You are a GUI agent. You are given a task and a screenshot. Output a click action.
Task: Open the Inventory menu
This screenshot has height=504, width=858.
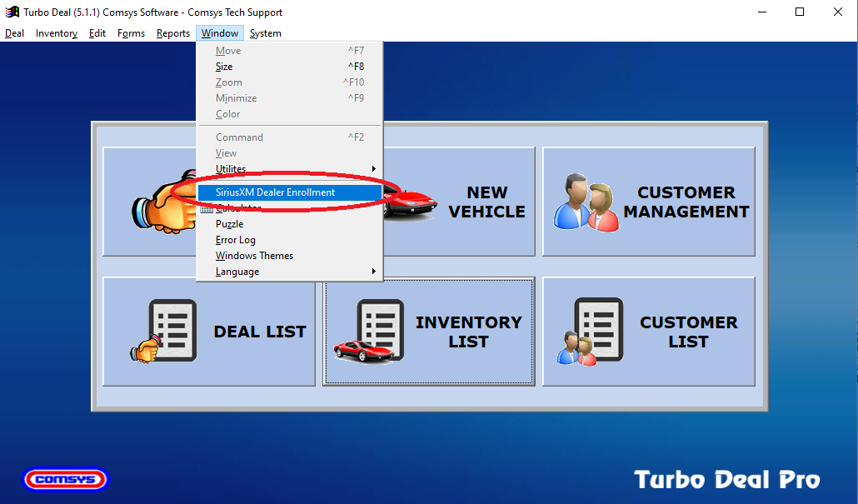click(x=57, y=33)
